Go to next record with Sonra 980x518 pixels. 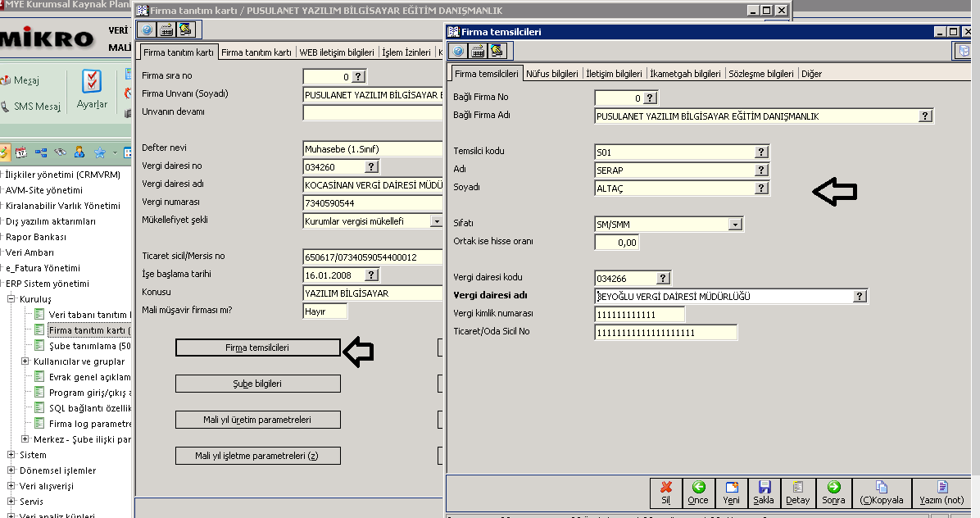pyautogui.click(x=834, y=493)
